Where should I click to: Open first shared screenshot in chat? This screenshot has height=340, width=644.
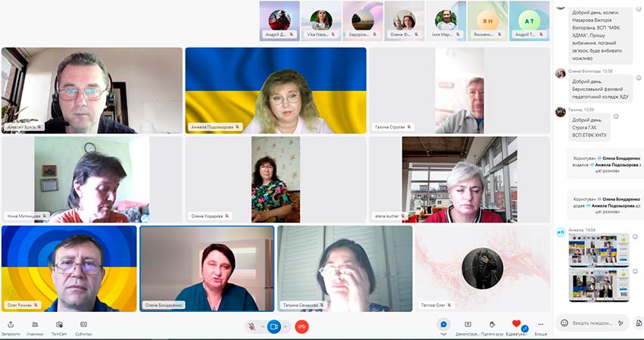(599, 250)
